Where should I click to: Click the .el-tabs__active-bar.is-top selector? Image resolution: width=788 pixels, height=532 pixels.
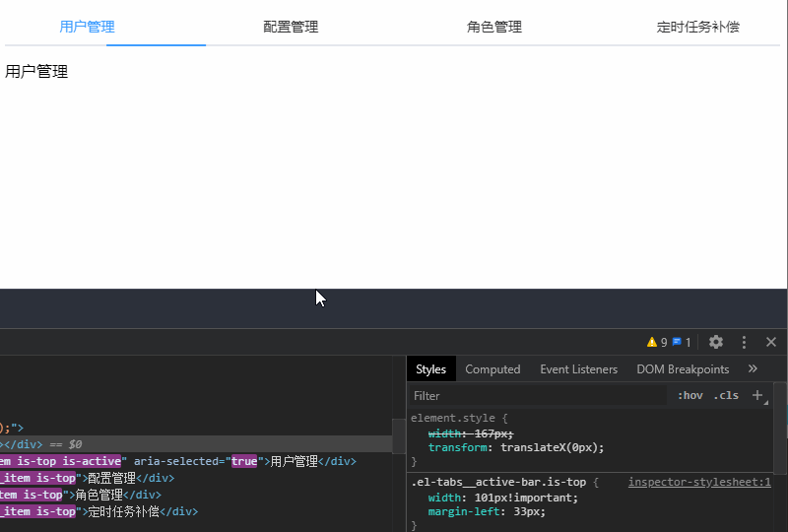click(498, 482)
